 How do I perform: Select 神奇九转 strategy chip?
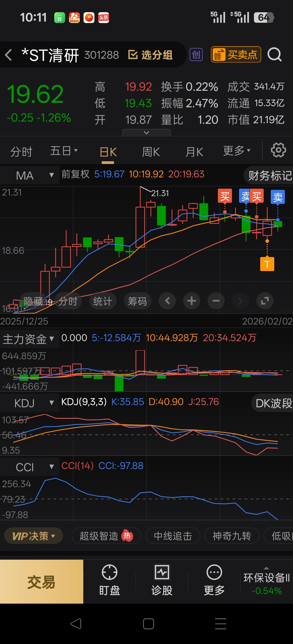coord(232,536)
